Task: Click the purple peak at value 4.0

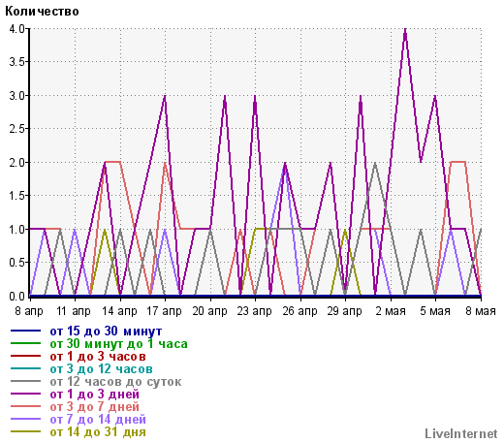Action: pos(405,30)
